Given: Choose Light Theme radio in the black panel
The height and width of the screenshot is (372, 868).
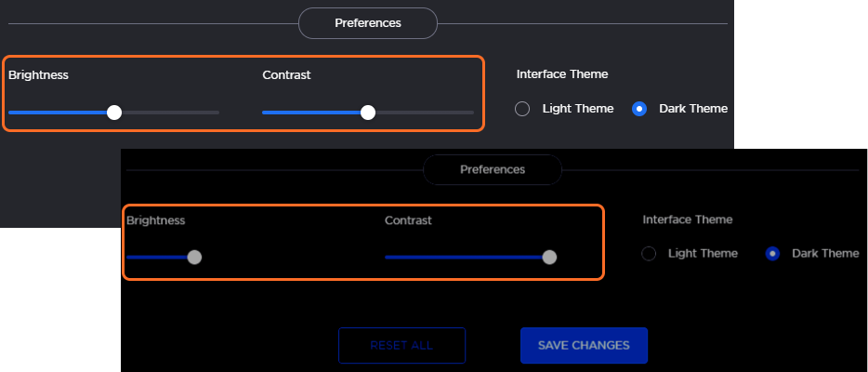Looking at the screenshot, I should pos(649,254).
